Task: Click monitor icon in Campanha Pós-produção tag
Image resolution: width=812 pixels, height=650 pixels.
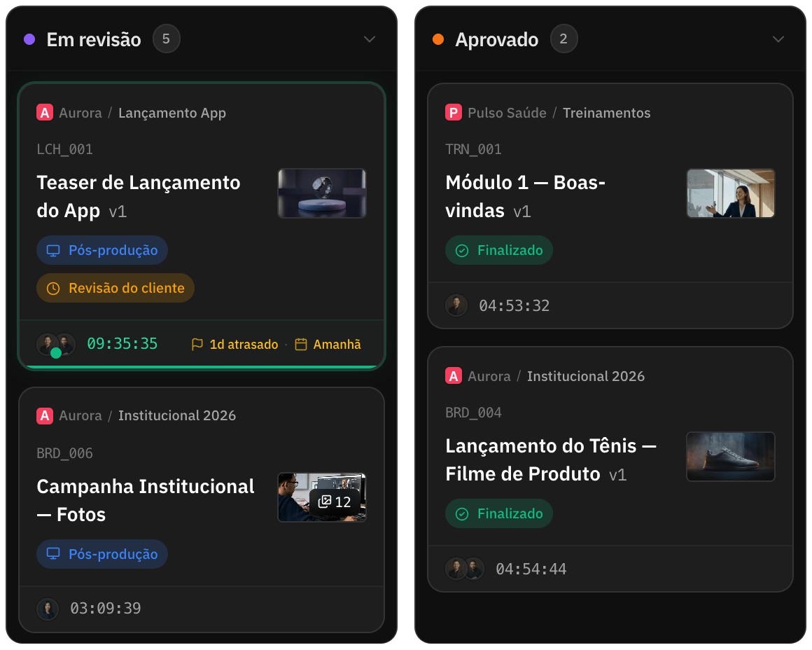Action: point(53,553)
